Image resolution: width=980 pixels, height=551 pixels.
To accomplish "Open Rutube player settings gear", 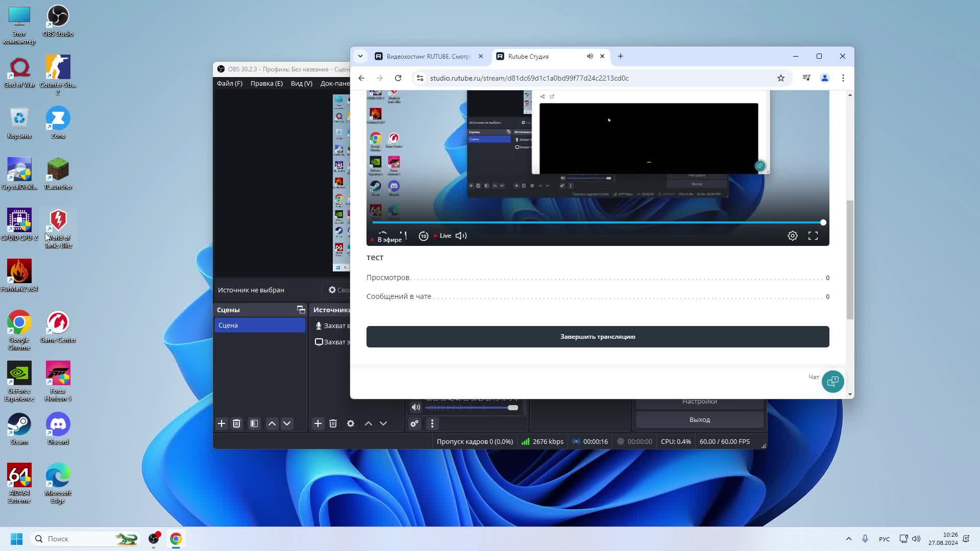I will point(792,236).
